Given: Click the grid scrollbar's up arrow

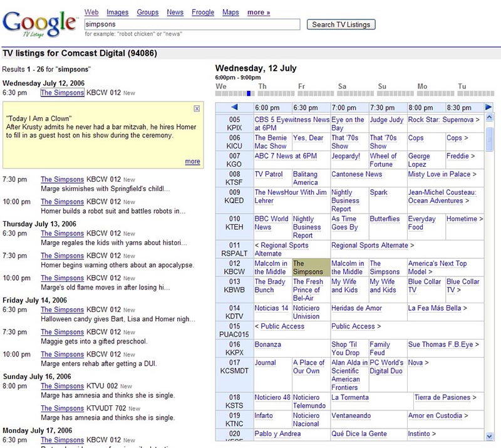Looking at the screenshot, I should point(489,118).
